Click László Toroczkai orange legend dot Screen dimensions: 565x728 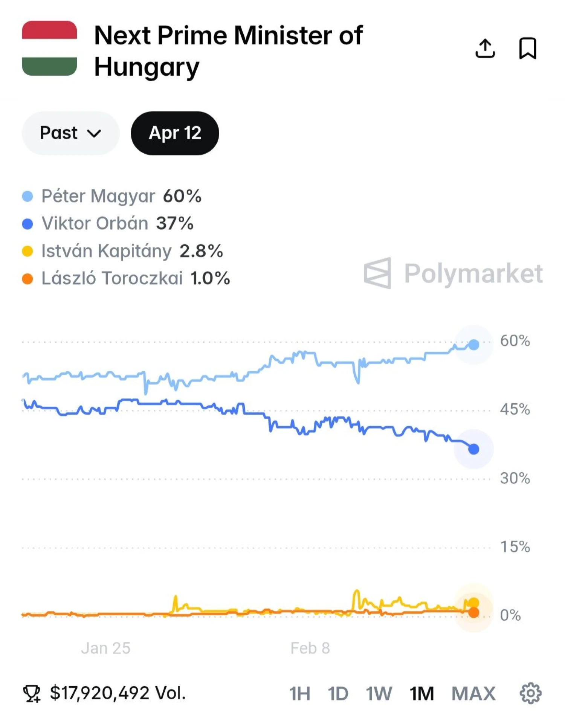[x=27, y=279]
